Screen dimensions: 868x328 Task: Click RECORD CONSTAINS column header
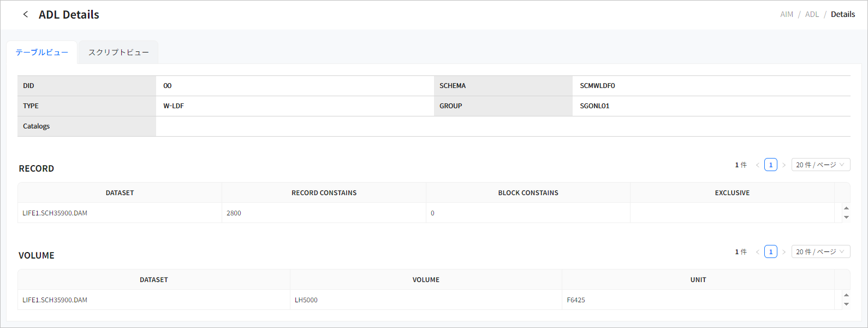324,193
